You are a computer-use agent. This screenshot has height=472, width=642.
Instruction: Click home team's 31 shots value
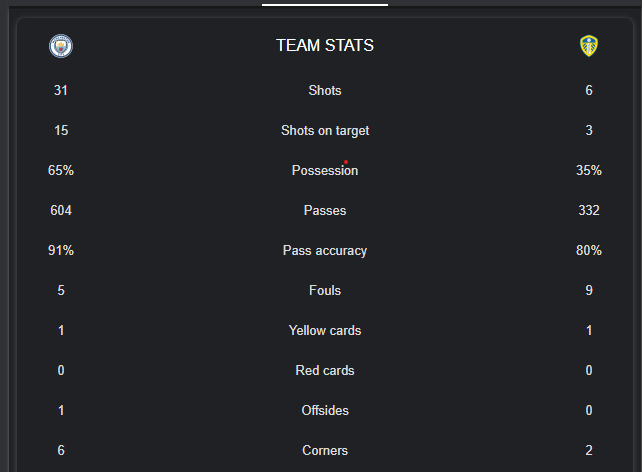click(61, 90)
